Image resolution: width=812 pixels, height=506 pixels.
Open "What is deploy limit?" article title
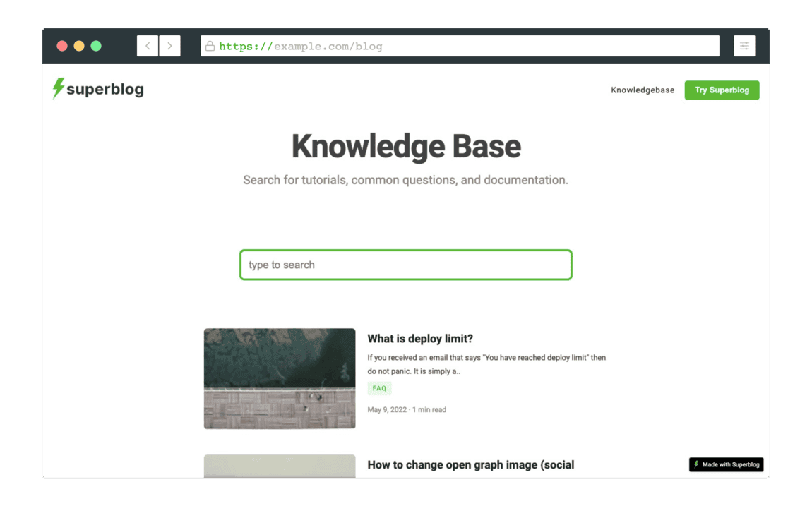click(420, 339)
